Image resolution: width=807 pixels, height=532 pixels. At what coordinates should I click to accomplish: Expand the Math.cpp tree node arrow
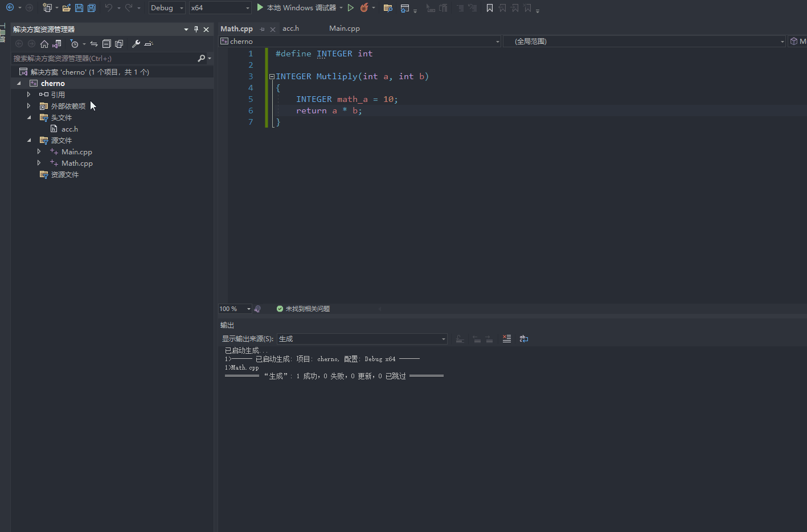click(39, 163)
